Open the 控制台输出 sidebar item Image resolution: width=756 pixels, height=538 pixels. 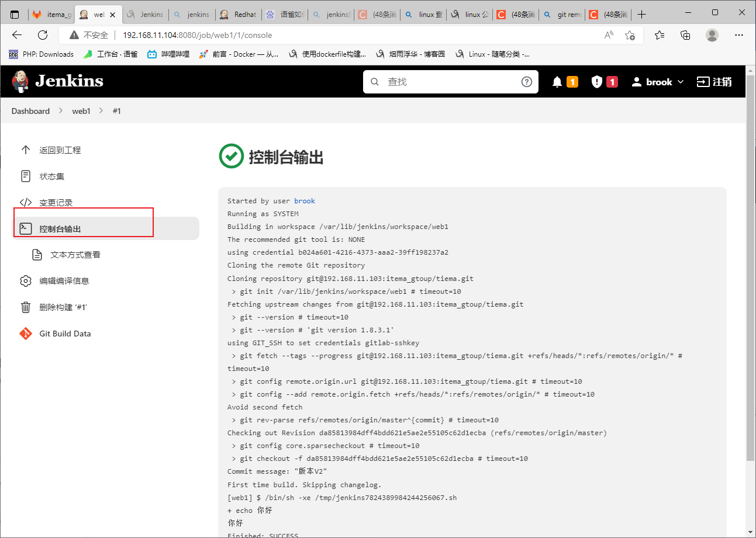(106, 228)
